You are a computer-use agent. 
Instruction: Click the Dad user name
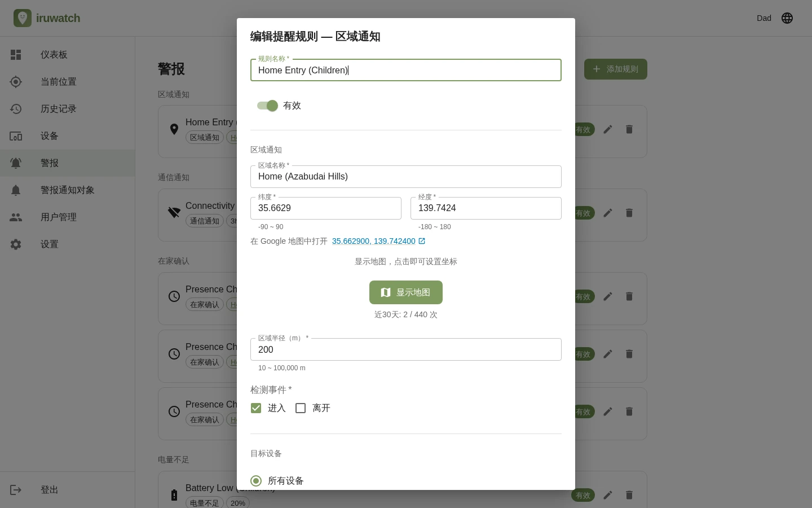coord(764,18)
